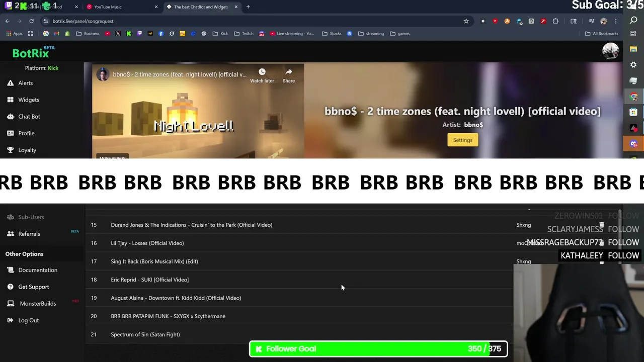Viewport: 644px width, 362px height.
Task: Open the Twitch bookmarks folder
Action: click(x=244, y=34)
